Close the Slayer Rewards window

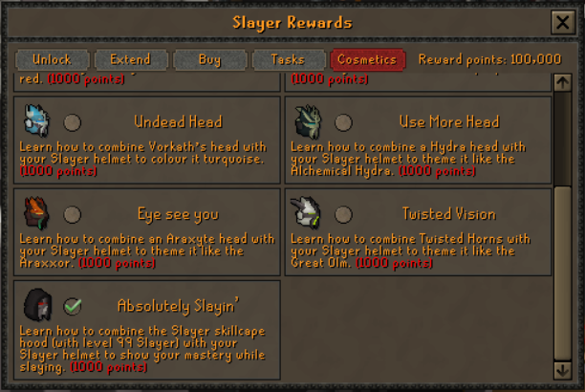tap(563, 22)
